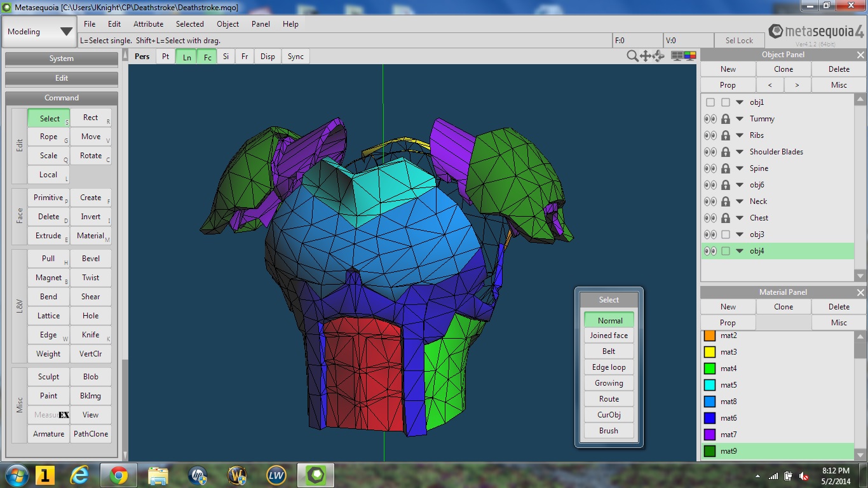
Task: Open the Panel menu
Action: (x=261, y=24)
